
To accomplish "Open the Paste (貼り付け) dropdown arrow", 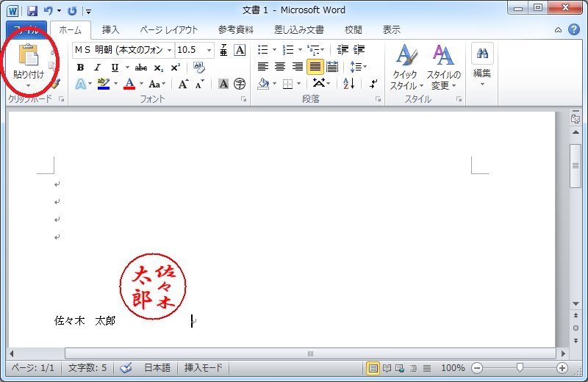I will [29, 86].
